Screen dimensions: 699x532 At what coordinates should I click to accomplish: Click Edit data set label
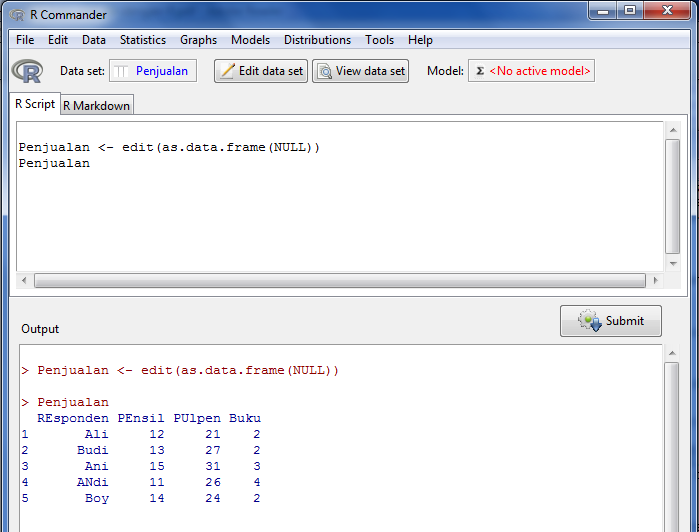pos(271,71)
